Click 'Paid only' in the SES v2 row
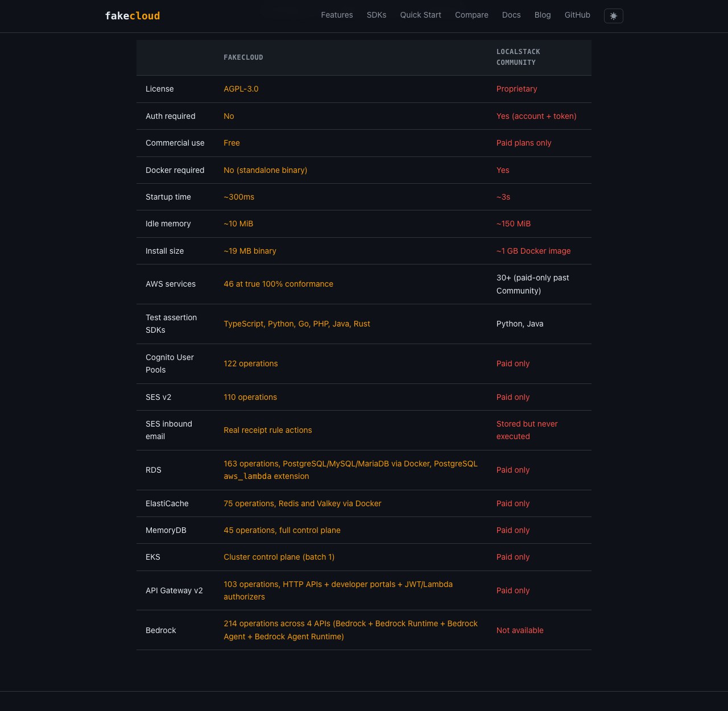This screenshot has width=728, height=711. point(513,398)
